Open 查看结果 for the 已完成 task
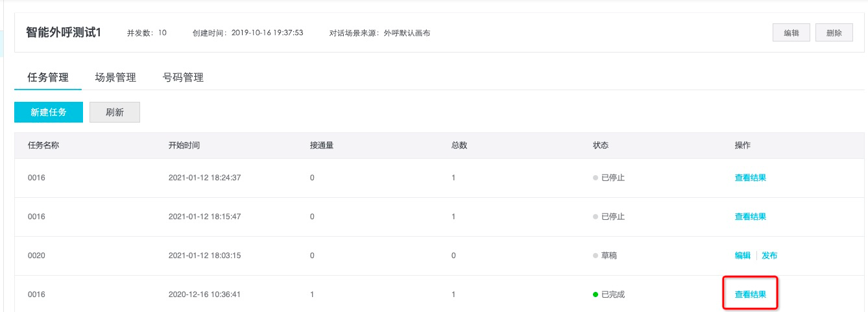 750,294
